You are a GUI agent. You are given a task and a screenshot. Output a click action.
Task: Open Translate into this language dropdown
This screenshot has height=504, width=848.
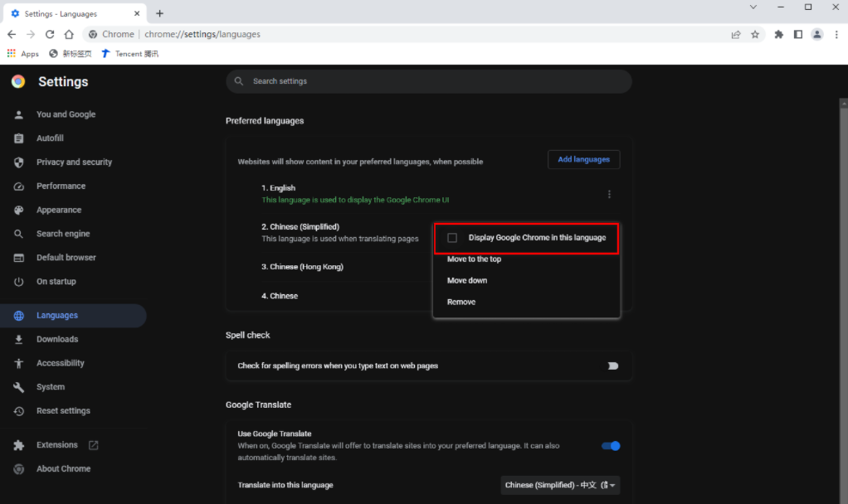pyautogui.click(x=560, y=485)
